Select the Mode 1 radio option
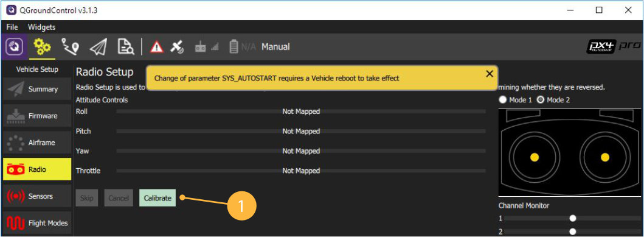 (x=515, y=100)
